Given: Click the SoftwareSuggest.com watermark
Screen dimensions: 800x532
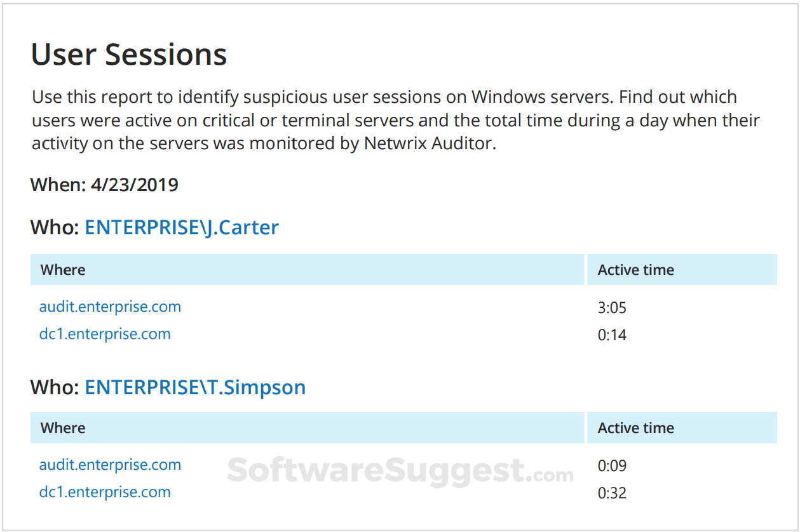Looking at the screenshot, I should (x=400, y=470).
